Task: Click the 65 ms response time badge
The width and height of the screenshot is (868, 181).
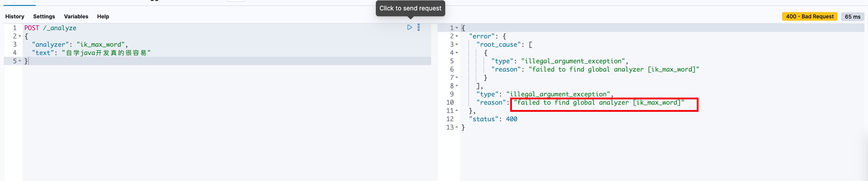Action: [x=853, y=17]
